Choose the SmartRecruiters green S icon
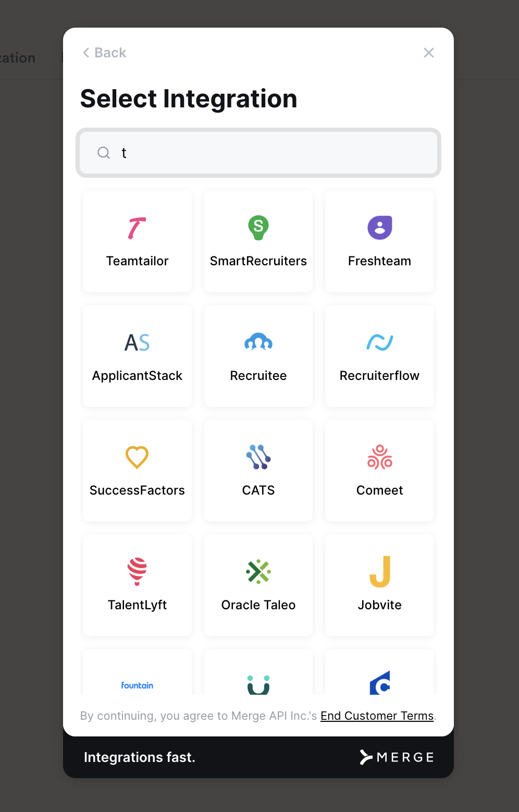The height and width of the screenshot is (812, 519). point(258,228)
